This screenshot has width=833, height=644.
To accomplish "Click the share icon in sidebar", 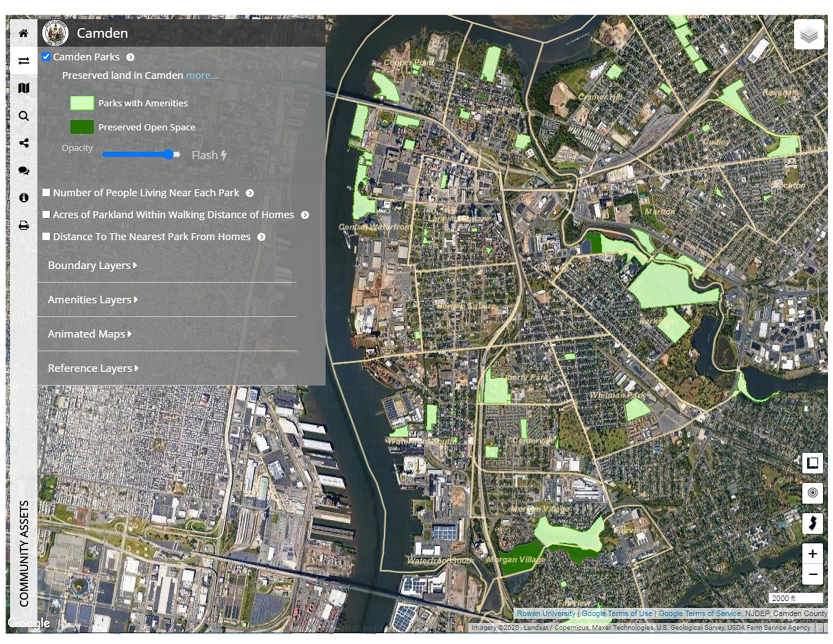I will (x=23, y=143).
